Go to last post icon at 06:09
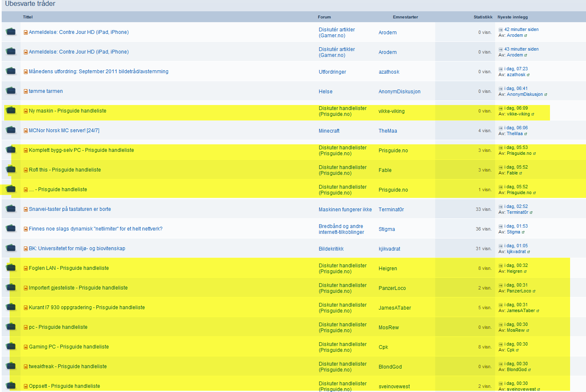The height and width of the screenshot is (392, 586). click(501, 108)
